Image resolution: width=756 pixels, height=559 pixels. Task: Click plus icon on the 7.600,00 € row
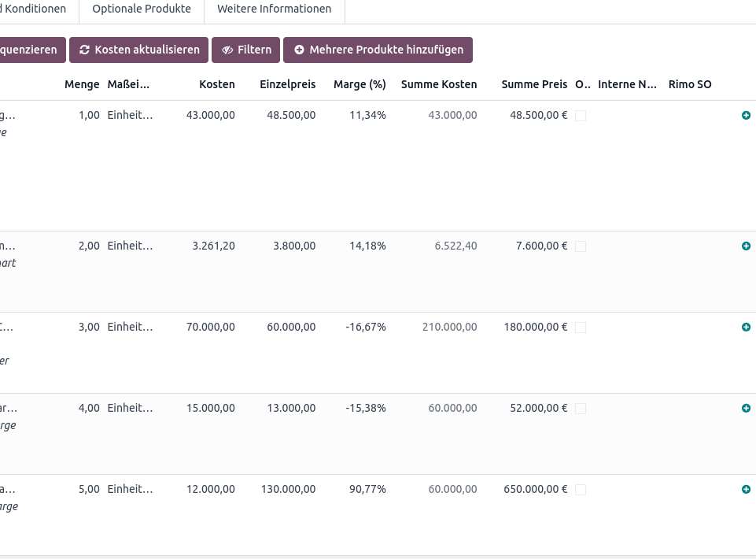tap(746, 246)
